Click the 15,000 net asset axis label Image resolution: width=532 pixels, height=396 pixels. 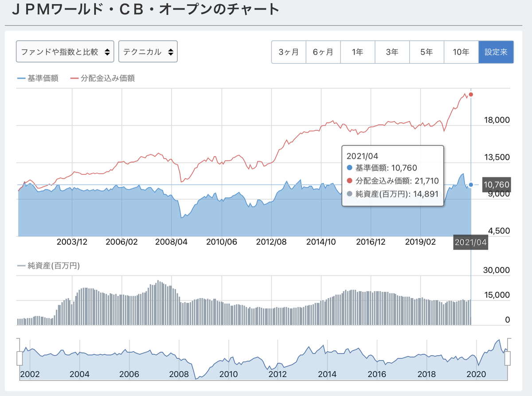[497, 295]
